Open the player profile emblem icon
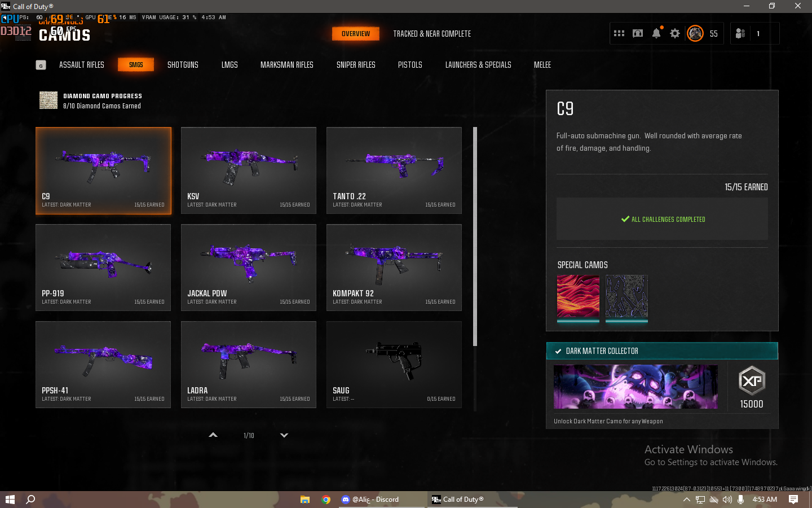 pyautogui.click(x=695, y=33)
